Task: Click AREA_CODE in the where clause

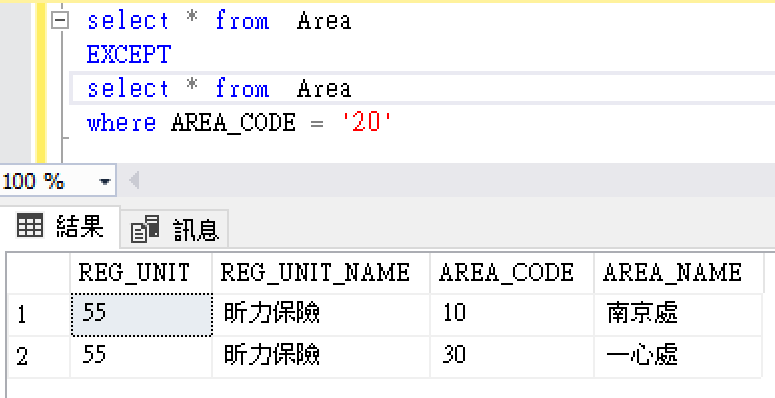Action: coord(233,123)
